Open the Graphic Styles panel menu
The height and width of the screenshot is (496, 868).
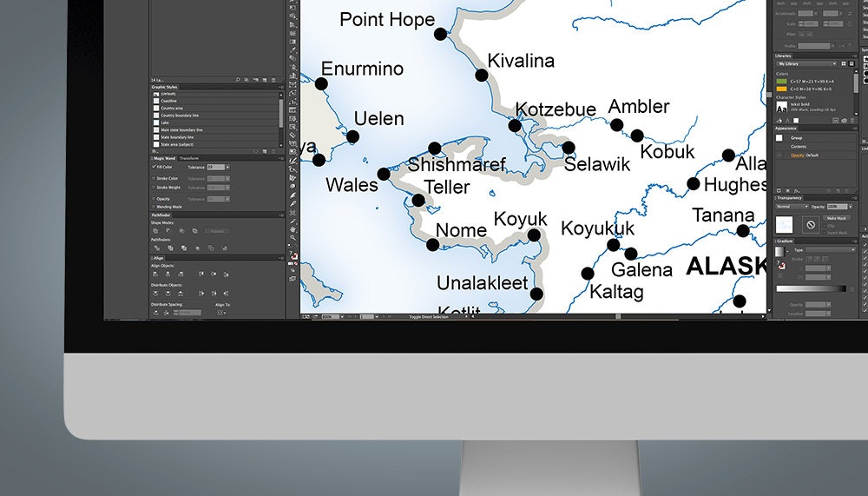click(282, 87)
